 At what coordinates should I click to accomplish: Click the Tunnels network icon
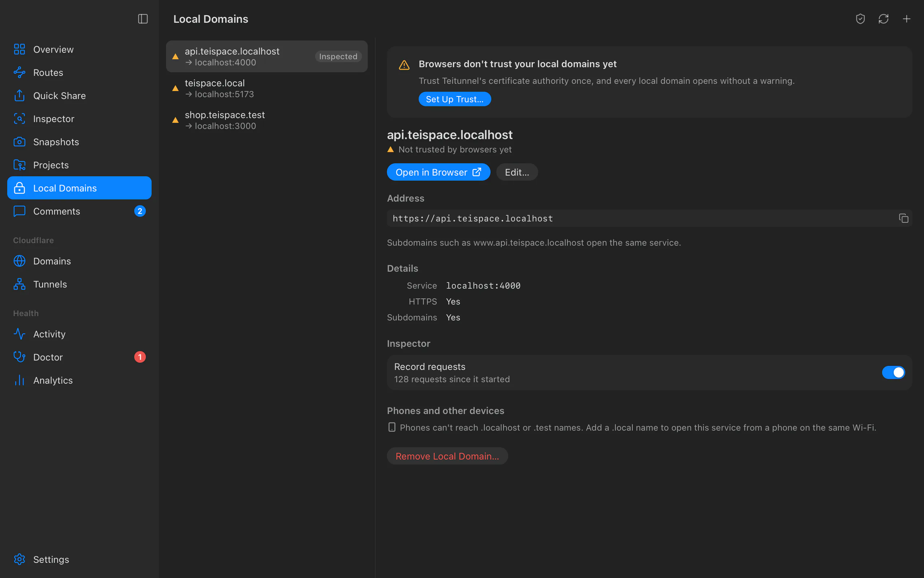click(x=19, y=284)
